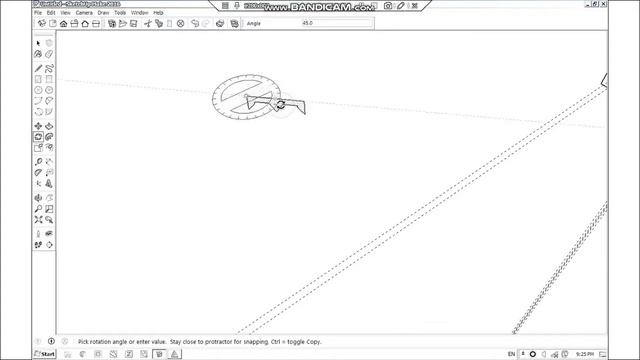640x360 pixels.
Task: Copy the selection
Action: point(159,24)
